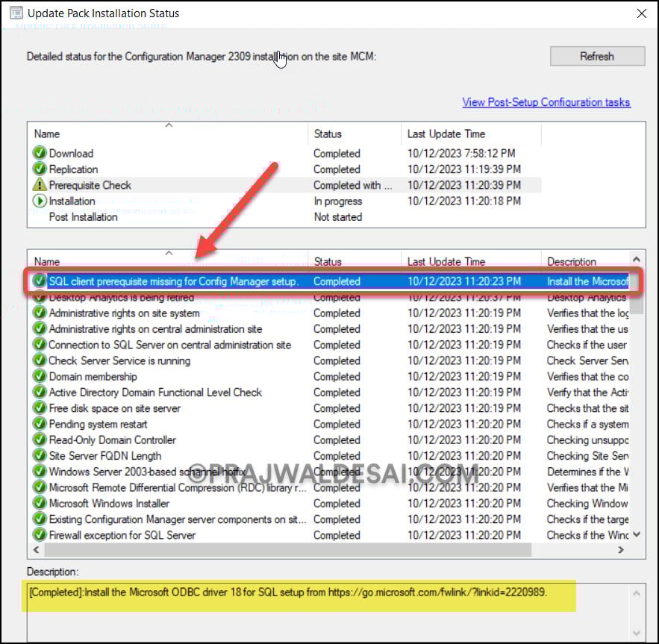Click check icon for Connection to SQL Server row
The image size is (659, 644).
click(x=40, y=345)
